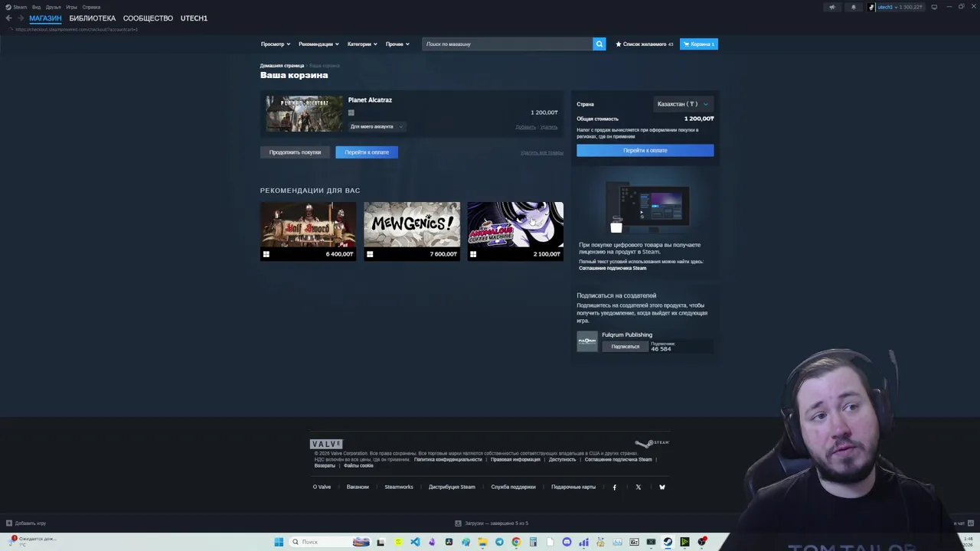Open the Просмотр dropdown menu
This screenshot has height=551, width=980.
[276, 44]
